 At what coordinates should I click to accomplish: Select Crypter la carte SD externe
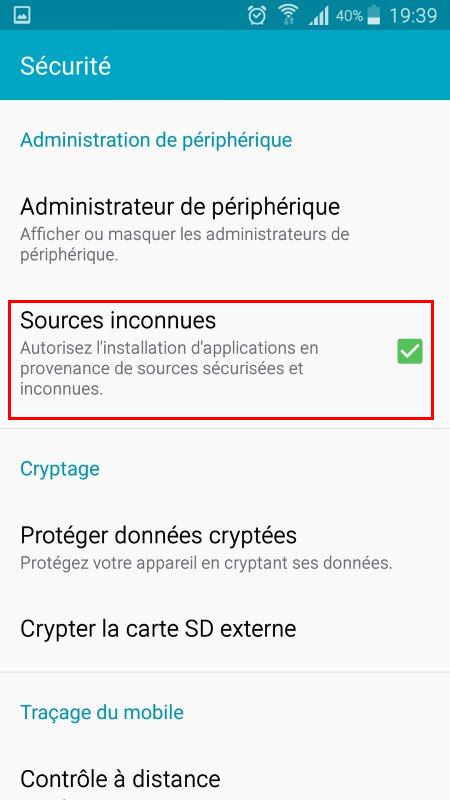(225, 628)
